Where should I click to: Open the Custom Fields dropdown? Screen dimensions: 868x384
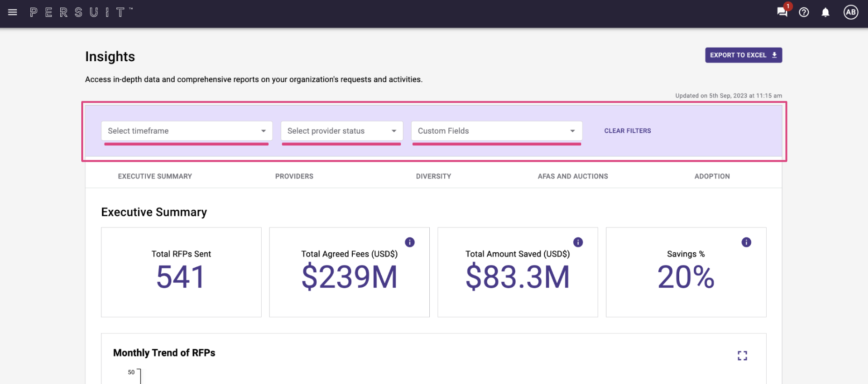coord(497,131)
